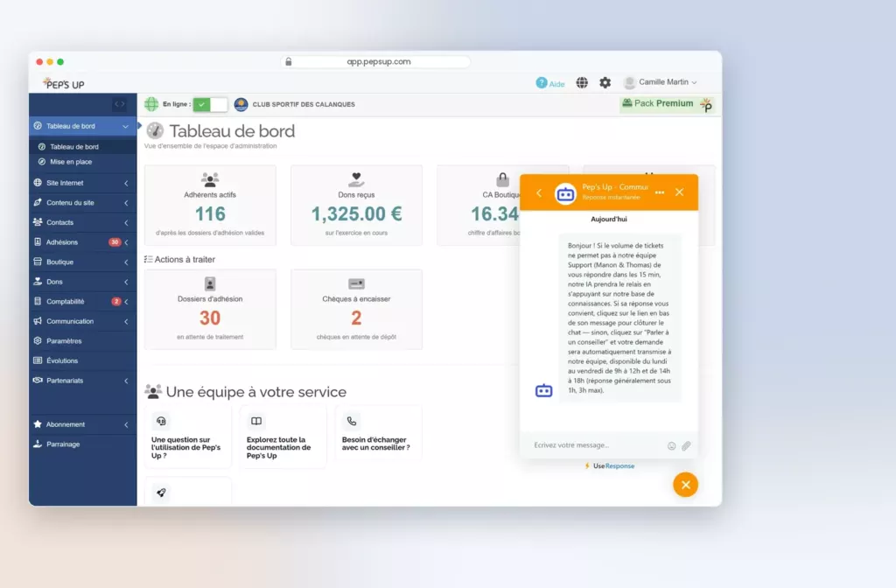Click the orange round chat close button
Screen dimensions: 896x588
coord(685,485)
